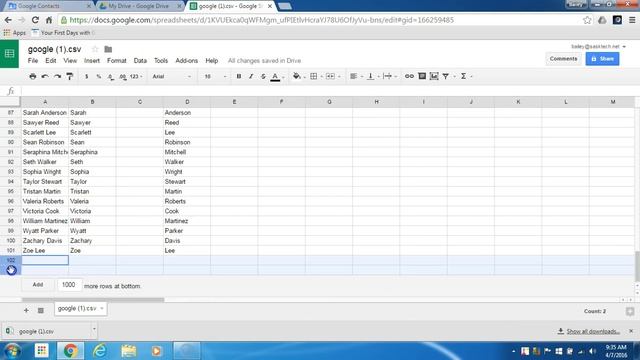Click cell containing Zoe Lee

pos(45,251)
